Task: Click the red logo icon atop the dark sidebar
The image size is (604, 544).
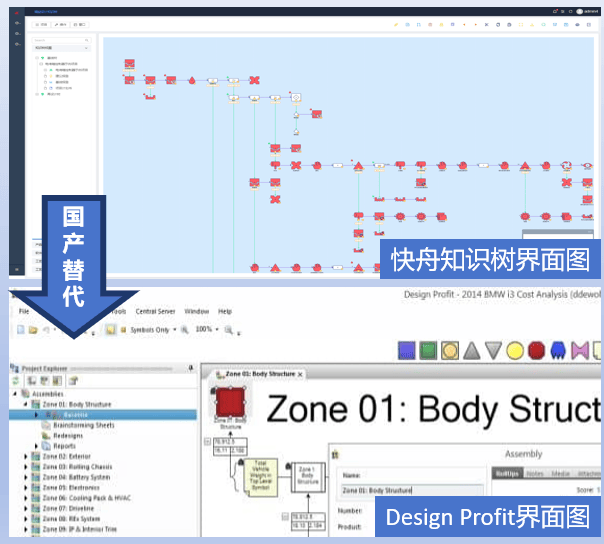Action: pyautogui.click(x=17, y=13)
